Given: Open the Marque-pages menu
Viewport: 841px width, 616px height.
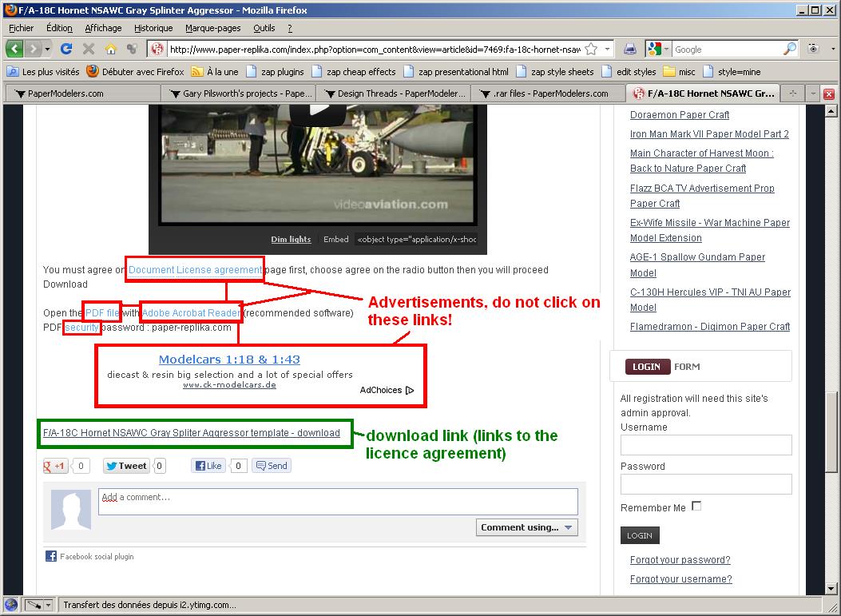Looking at the screenshot, I should pyautogui.click(x=212, y=28).
